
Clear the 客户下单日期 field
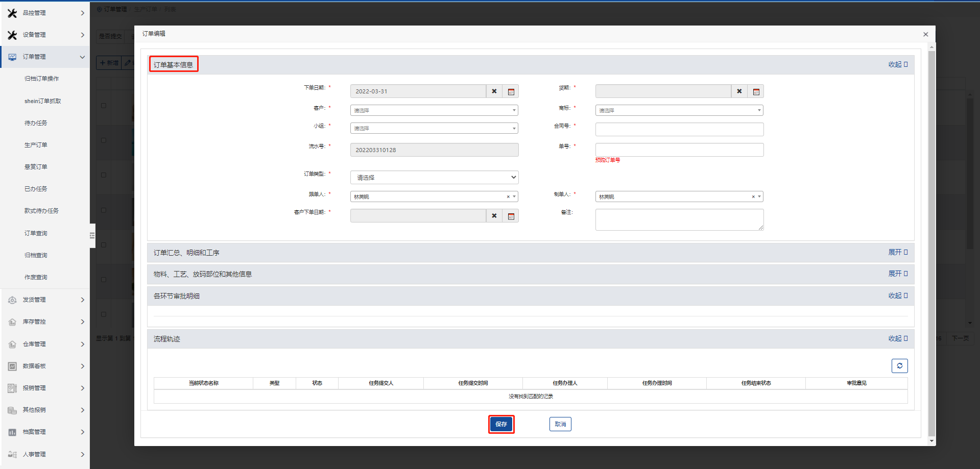click(494, 216)
